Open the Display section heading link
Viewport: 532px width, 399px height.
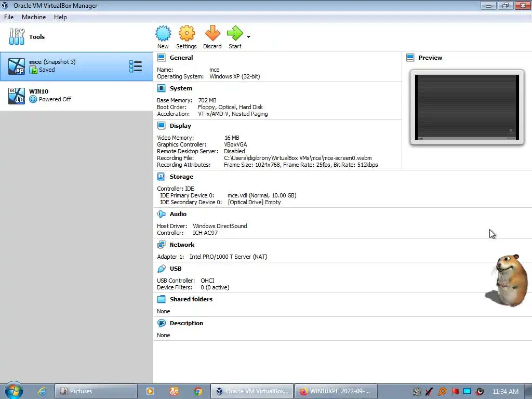[180, 126]
